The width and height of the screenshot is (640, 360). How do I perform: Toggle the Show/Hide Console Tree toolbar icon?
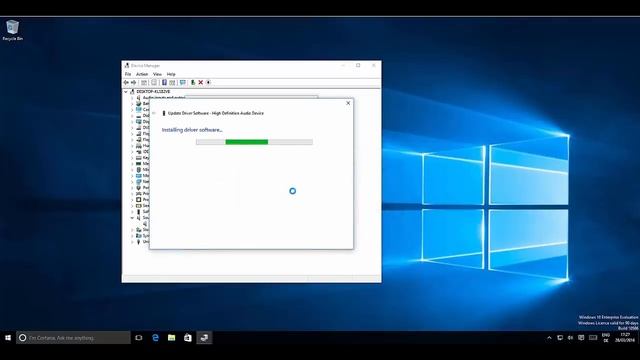click(x=144, y=82)
